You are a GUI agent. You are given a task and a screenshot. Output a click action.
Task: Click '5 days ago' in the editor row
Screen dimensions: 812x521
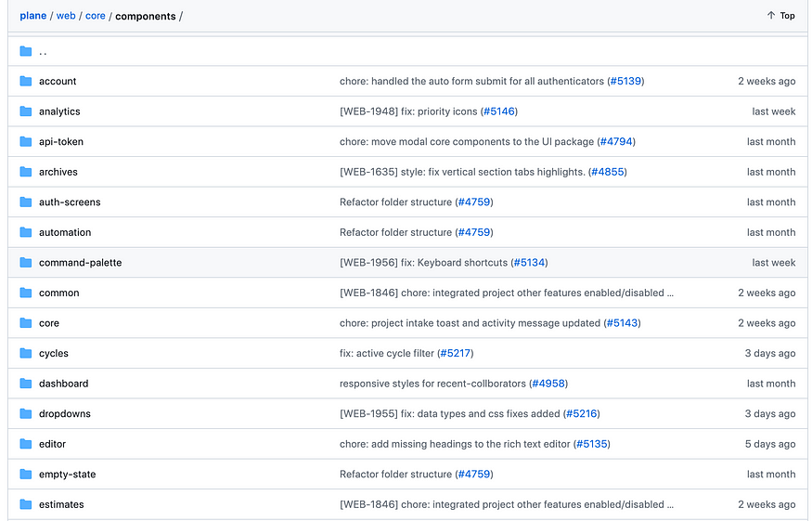(x=770, y=444)
